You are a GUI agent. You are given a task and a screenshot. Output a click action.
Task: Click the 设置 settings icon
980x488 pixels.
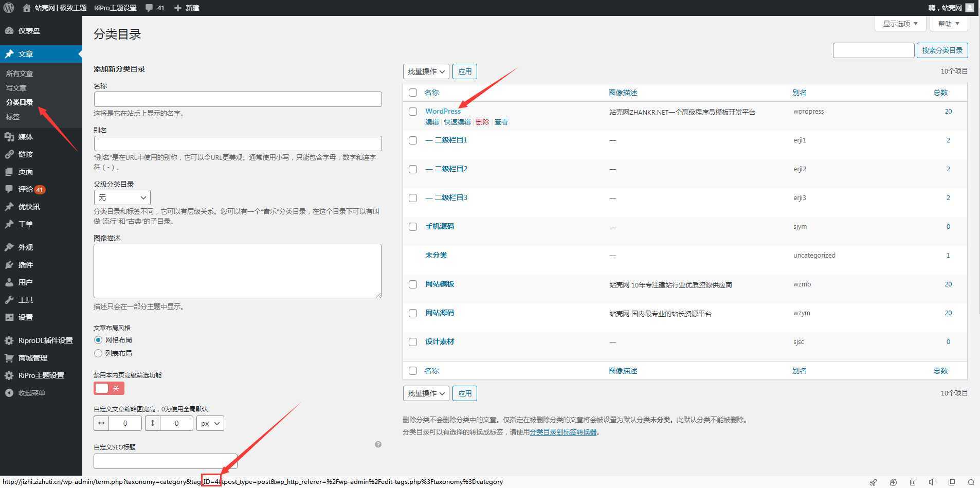coord(9,317)
